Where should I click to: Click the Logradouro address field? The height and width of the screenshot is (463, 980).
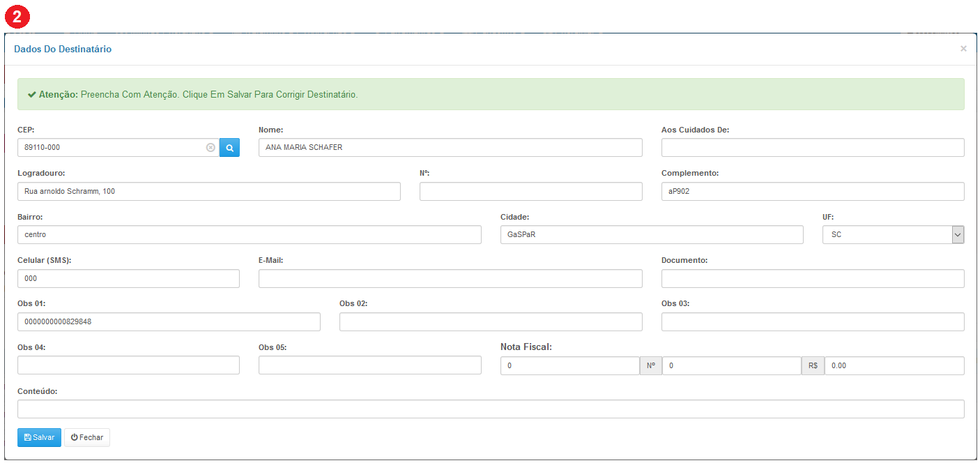coord(208,192)
